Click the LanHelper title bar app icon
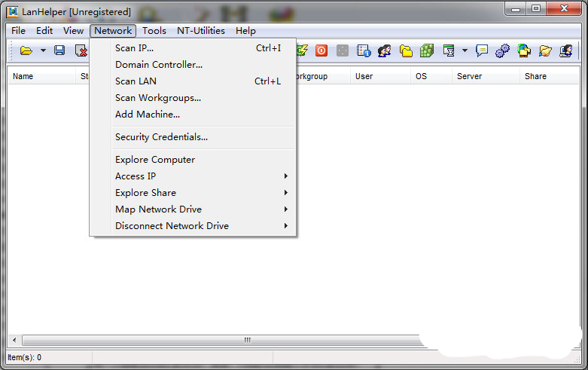The width and height of the screenshot is (588, 370). coord(12,12)
